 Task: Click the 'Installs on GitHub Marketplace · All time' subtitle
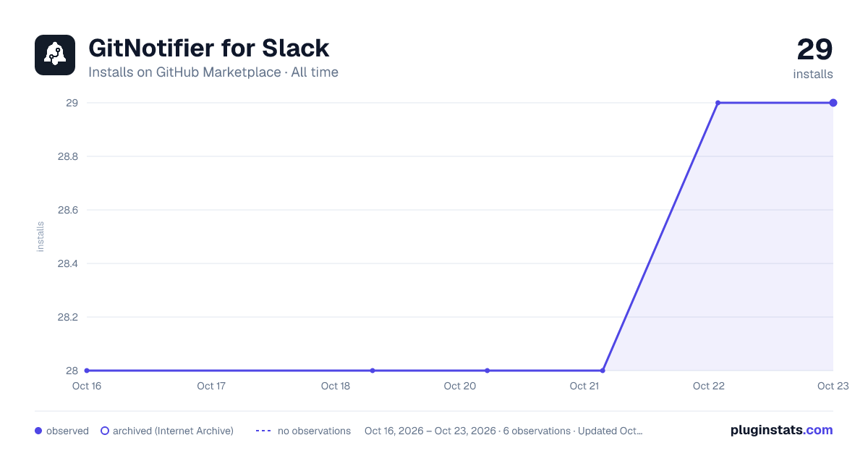click(213, 72)
